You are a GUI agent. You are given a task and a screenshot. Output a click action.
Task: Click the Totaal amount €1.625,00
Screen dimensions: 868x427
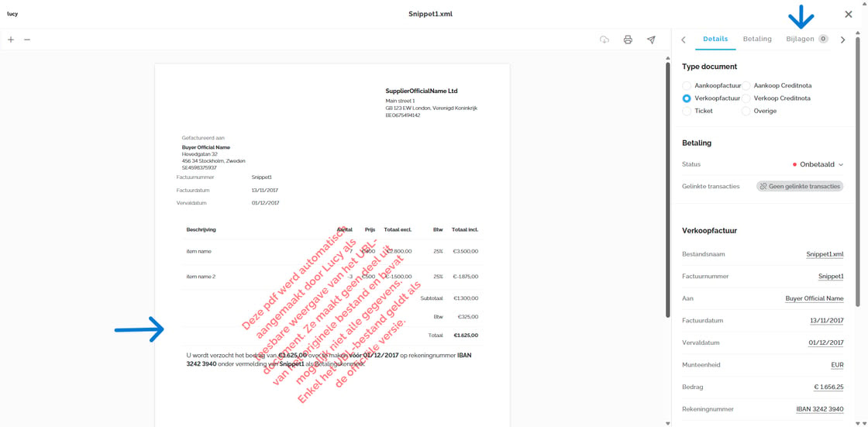(x=466, y=335)
